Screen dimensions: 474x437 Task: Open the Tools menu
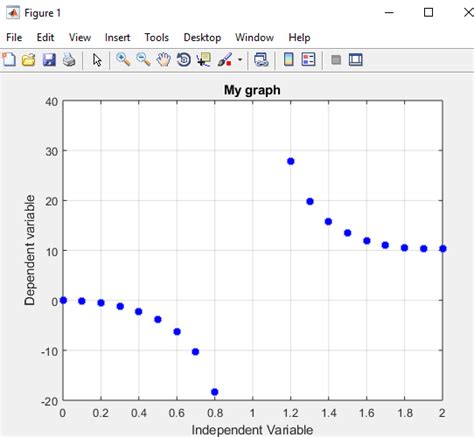157,37
